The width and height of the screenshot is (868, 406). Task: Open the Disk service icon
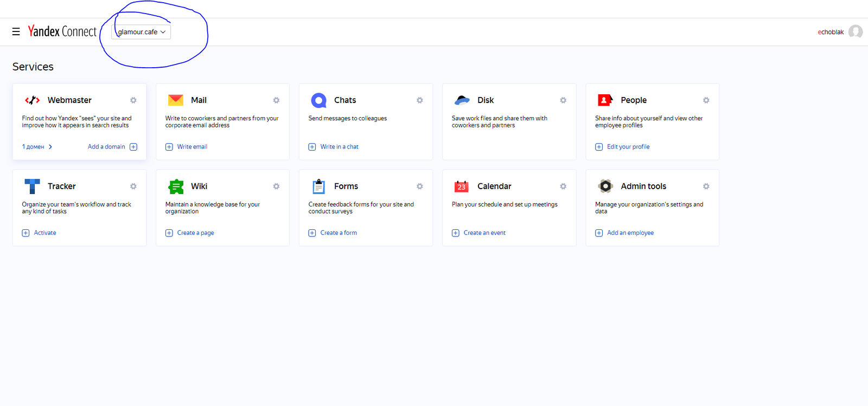tap(462, 100)
